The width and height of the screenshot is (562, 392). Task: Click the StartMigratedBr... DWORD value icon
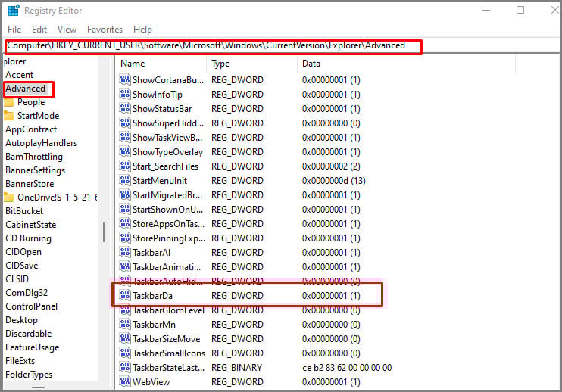(125, 194)
